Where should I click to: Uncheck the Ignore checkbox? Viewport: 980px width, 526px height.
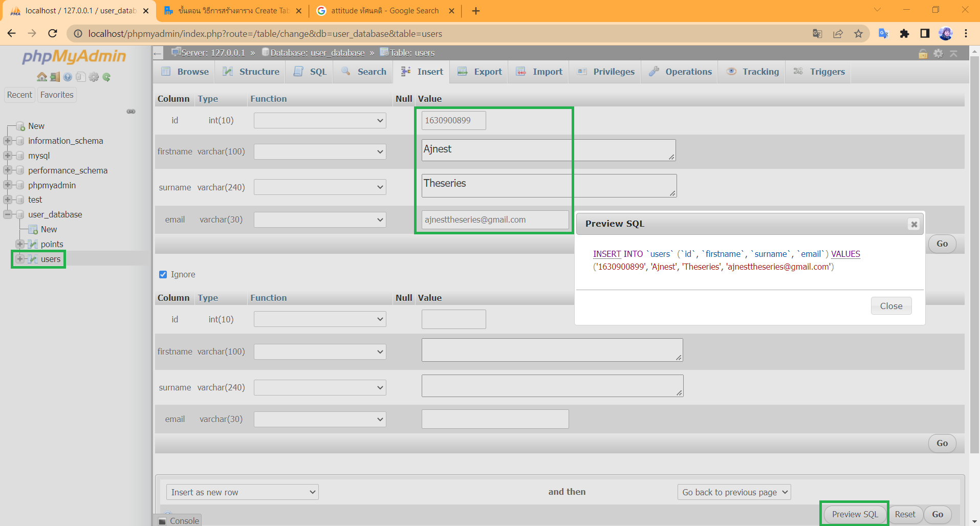(x=163, y=274)
